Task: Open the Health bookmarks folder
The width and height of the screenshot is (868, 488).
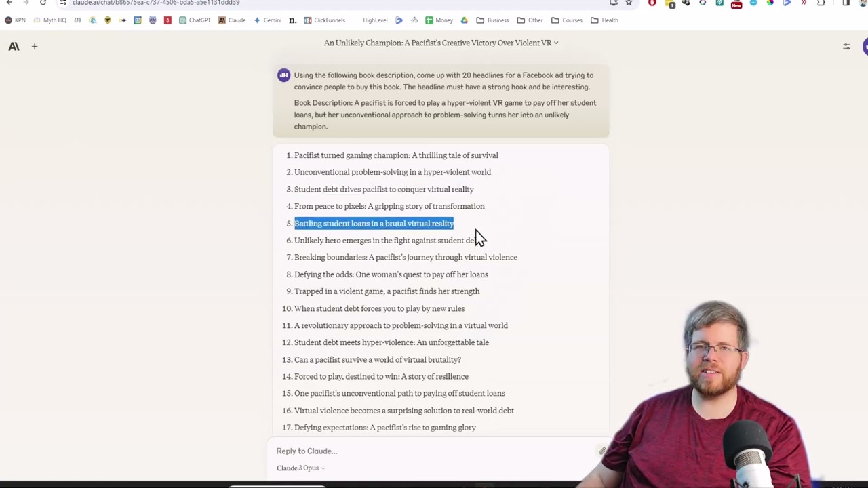Action: pos(604,20)
